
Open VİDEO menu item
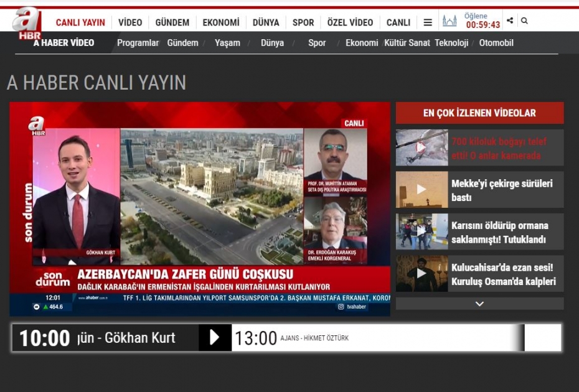tap(130, 22)
